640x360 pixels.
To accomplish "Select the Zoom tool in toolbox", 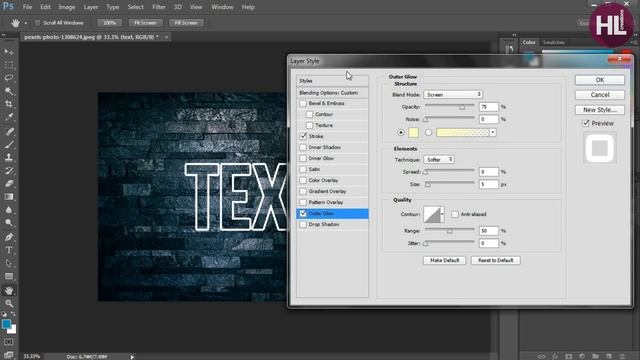I will coord(9,303).
